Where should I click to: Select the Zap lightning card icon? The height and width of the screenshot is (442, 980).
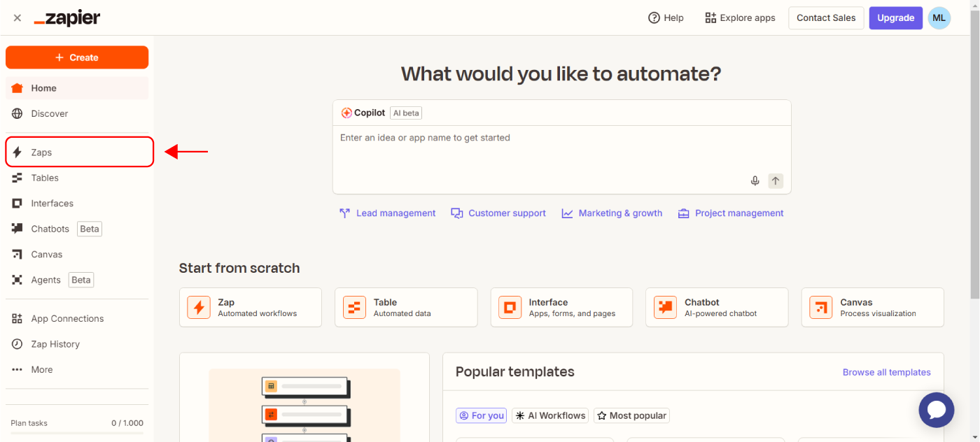pyautogui.click(x=199, y=308)
